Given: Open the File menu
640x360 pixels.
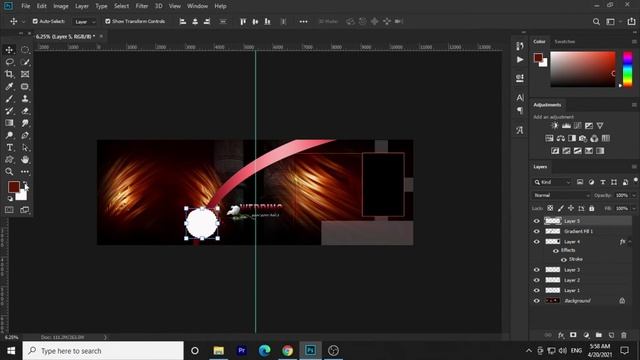Looking at the screenshot, I should (x=26, y=6).
